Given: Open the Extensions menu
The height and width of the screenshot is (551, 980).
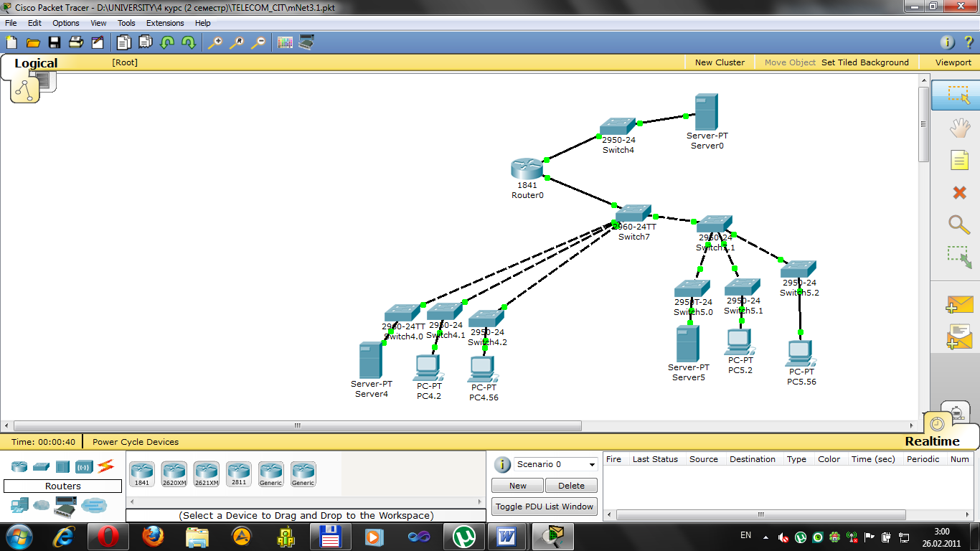Looking at the screenshot, I should (x=165, y=23).
